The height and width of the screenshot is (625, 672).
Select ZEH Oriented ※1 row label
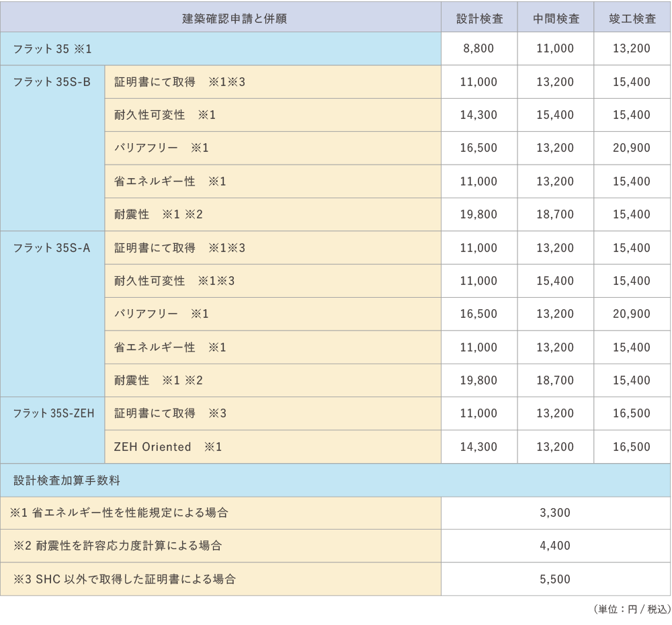point(167,447)
